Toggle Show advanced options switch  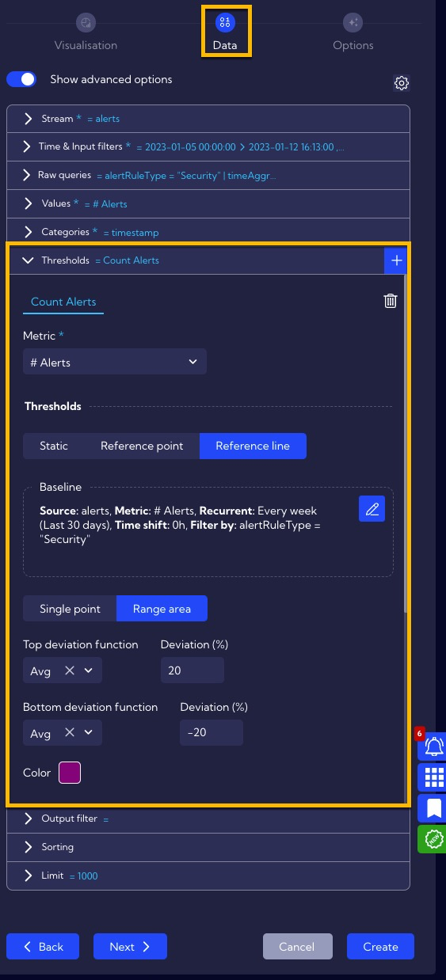(21, 79)
